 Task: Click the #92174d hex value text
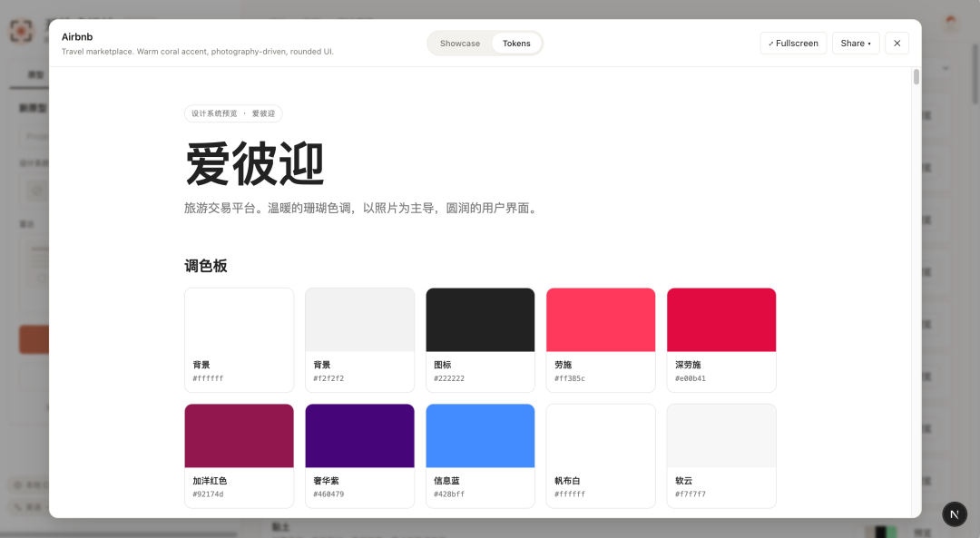pyautogui.click(x=208, y=494)
